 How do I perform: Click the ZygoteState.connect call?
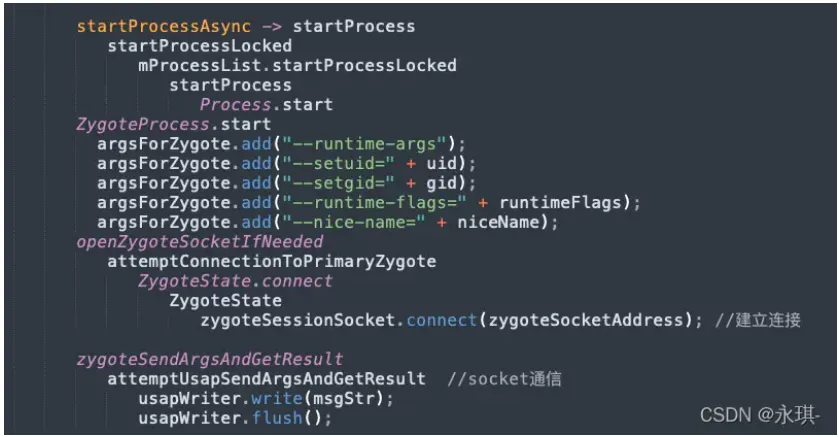pyautogui.click(x=235, y=281)
